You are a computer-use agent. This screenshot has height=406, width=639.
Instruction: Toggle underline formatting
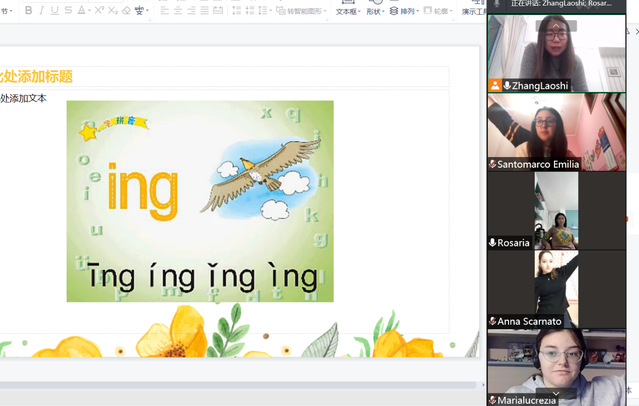click(54, 11)
